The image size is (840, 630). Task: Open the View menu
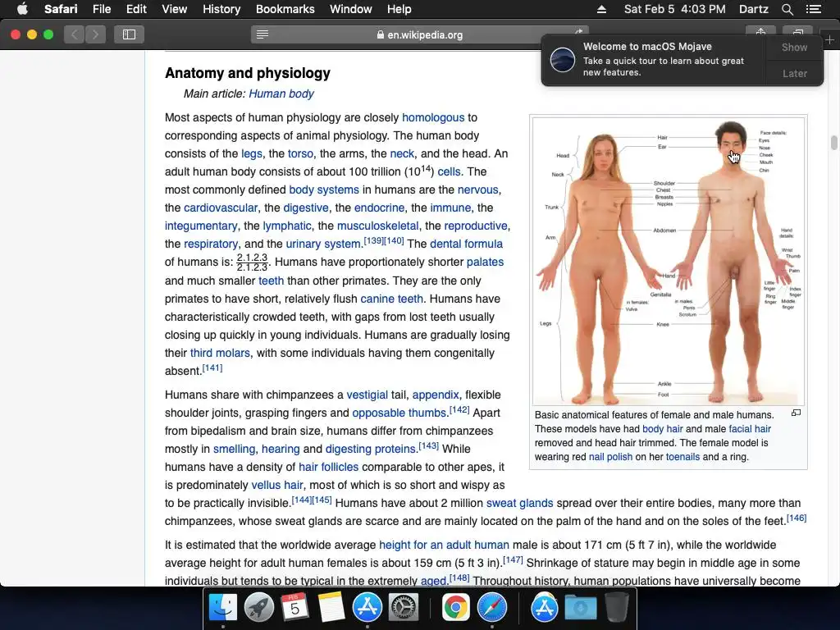175,9
